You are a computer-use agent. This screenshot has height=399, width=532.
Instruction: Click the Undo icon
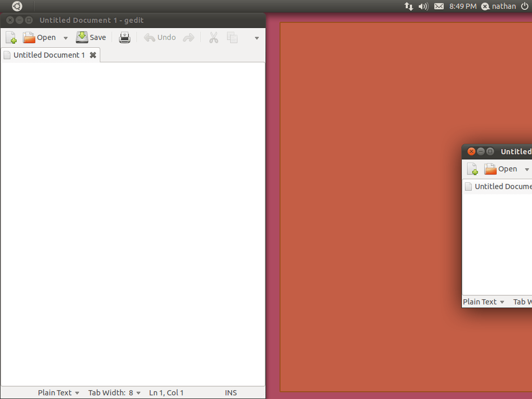coord(159,37)
